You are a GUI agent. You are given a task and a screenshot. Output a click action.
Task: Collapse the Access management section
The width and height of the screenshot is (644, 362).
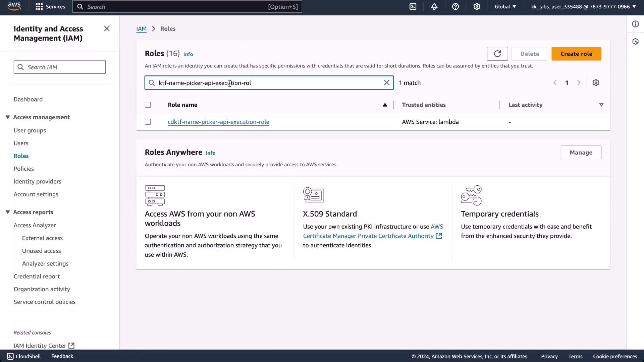(x=7, y=117)
